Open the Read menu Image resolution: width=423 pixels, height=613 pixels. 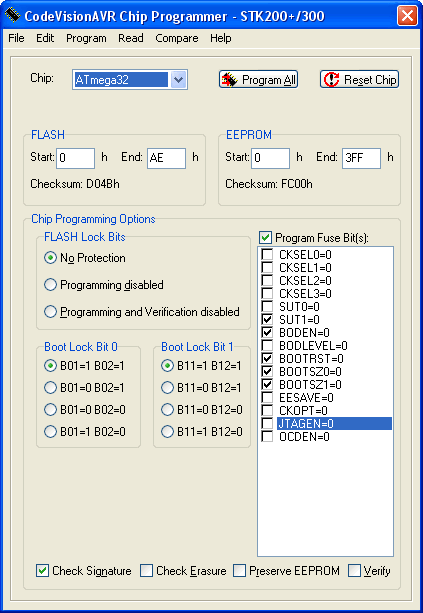click(x=131, y=38)
